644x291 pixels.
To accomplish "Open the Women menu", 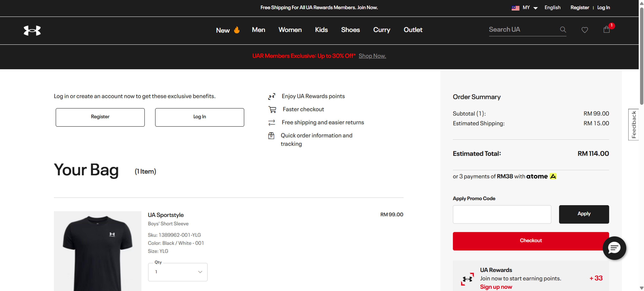I will [290, 30].
